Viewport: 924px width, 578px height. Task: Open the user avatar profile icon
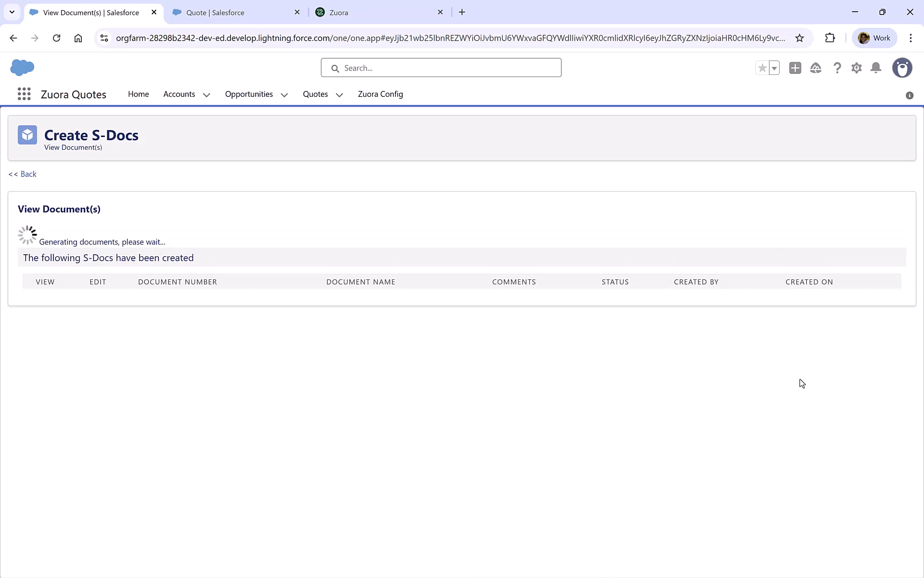click(x=902, y=68)
